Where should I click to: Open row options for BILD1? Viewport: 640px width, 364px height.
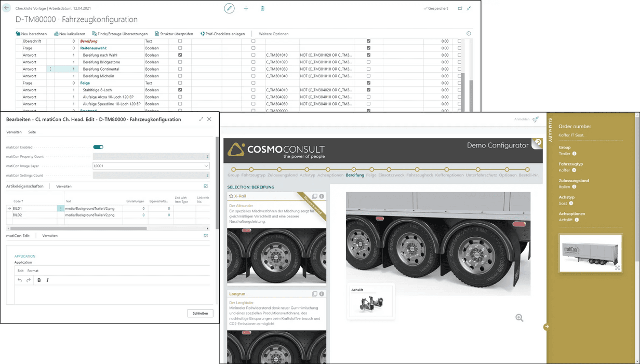pyautogui.click(x=61, y=208)
